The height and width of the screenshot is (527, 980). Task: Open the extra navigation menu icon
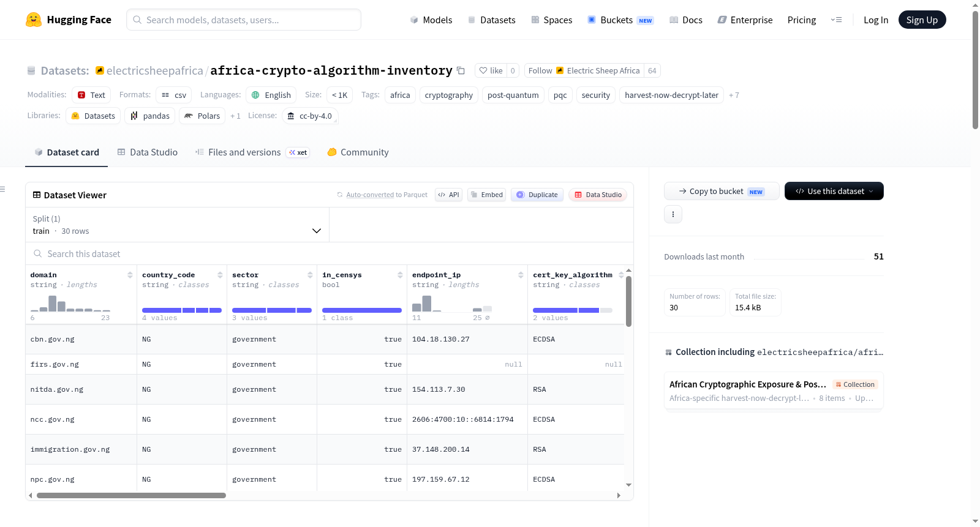[836, 20]
